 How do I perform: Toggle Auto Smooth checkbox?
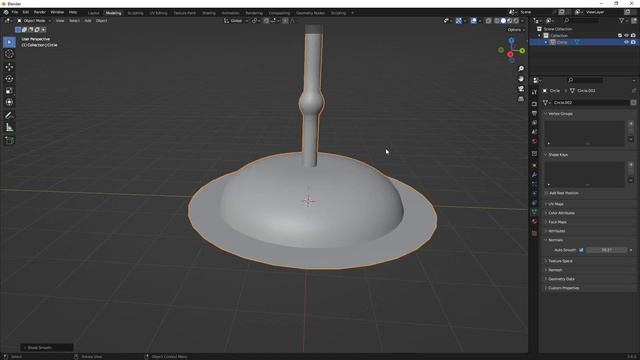click(x=581, y=250)
